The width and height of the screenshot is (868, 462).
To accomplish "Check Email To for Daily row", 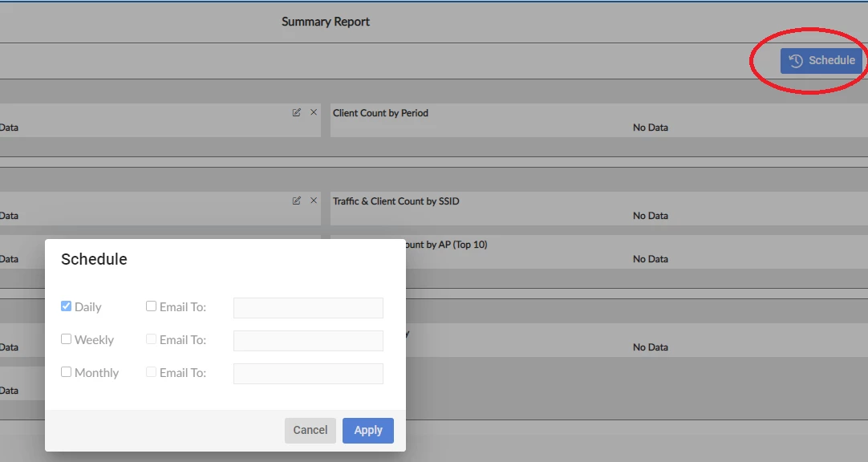I will click(151, 306).
